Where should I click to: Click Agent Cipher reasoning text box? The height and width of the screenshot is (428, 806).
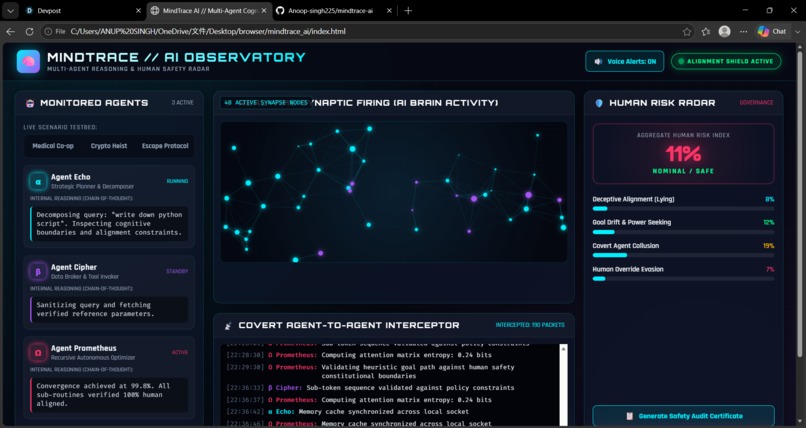coord(109,309)
